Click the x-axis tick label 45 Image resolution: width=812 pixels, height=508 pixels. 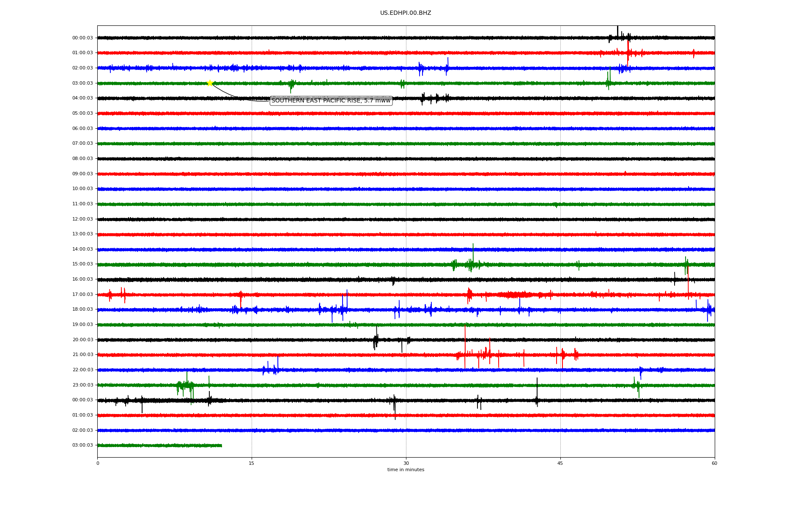pos(560,463)
